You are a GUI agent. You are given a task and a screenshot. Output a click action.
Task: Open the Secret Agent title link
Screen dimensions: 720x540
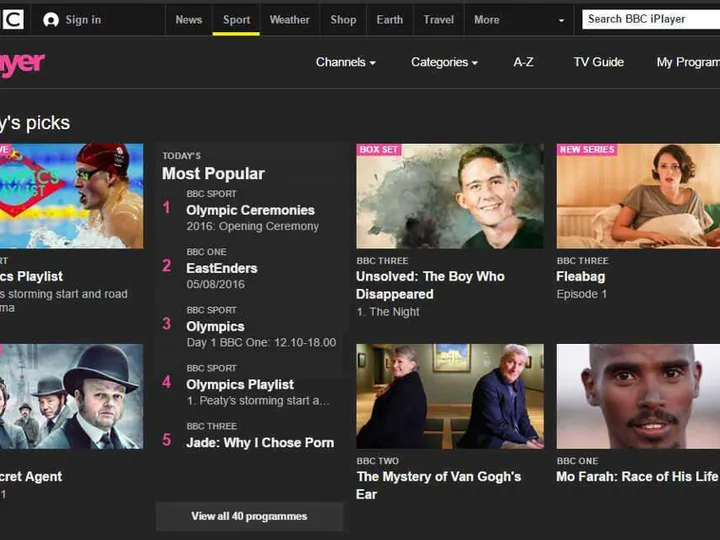click(x=31, y=477)
